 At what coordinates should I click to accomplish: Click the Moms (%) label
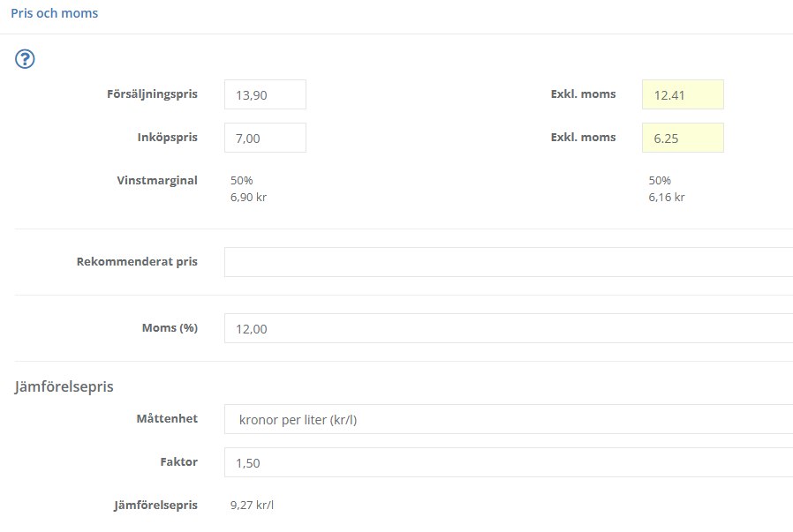(x=170, y=328)
